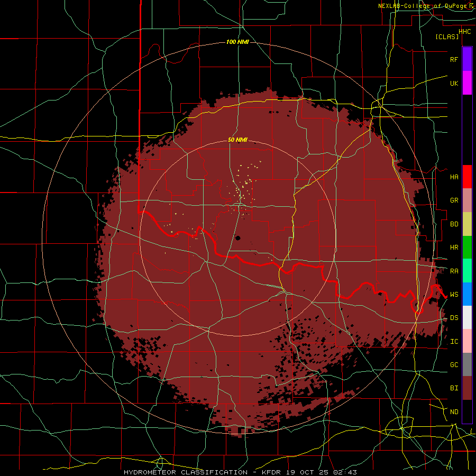This screenshot has width=476, height=476.
Task: Select the red HA legend color swatch
Action: coord(467,177)
